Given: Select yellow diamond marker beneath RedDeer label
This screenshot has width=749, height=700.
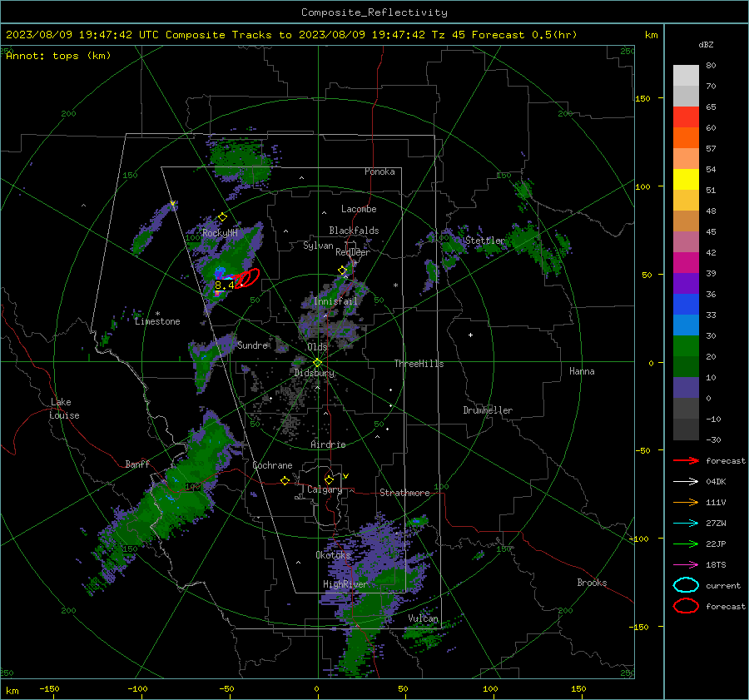Looking at the screenshot, I should click(x=343, y=271).
